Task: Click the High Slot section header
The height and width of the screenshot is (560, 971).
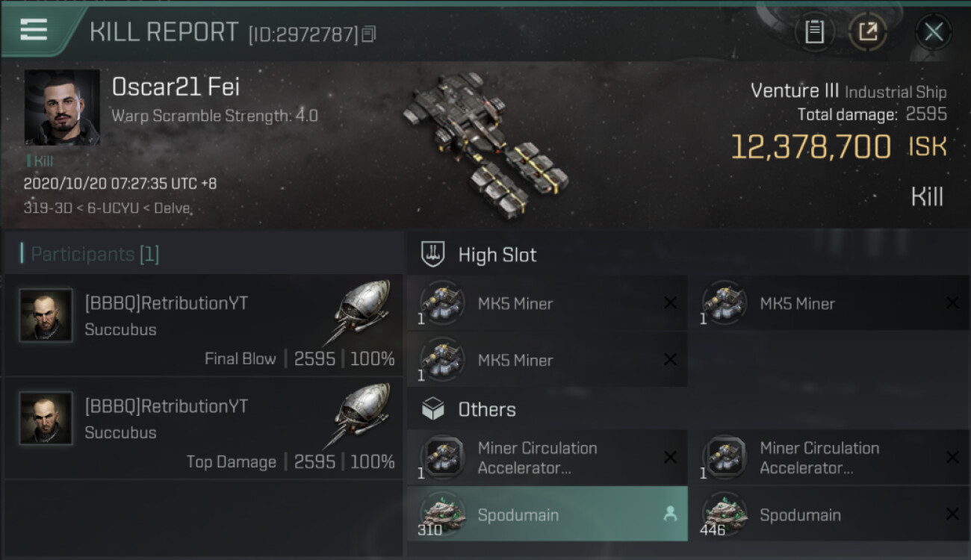Action: pos(497,255)
